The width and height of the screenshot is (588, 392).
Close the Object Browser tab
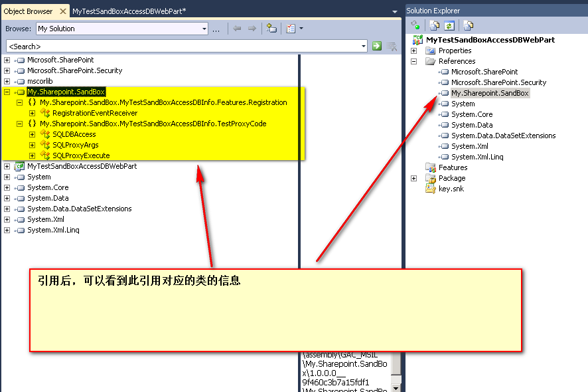(63, 11)
